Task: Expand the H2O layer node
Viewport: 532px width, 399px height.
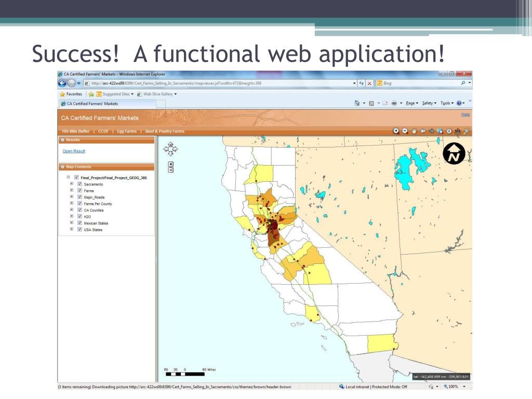Action: click(72, 216)
